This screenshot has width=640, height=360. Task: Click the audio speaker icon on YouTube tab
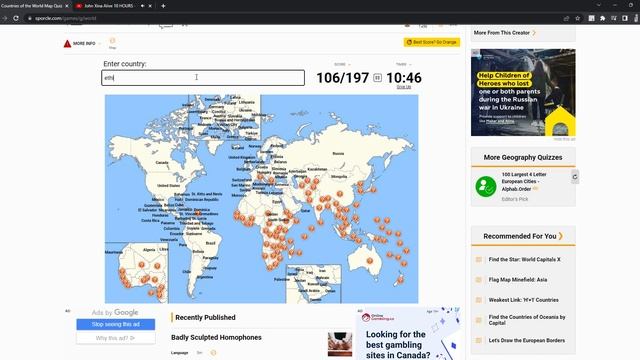coord(142,6)
